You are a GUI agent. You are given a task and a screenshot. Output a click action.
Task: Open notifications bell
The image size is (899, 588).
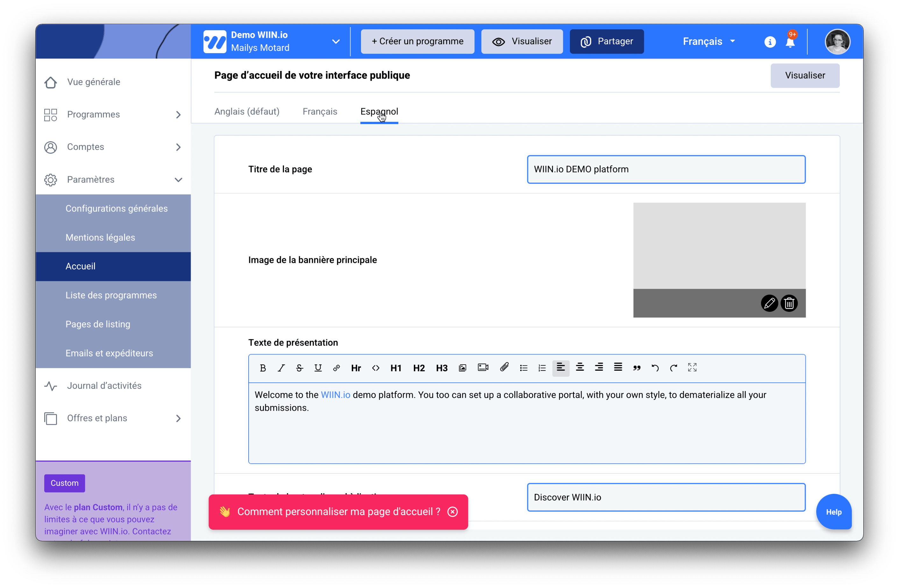click(x=790, y=42)
